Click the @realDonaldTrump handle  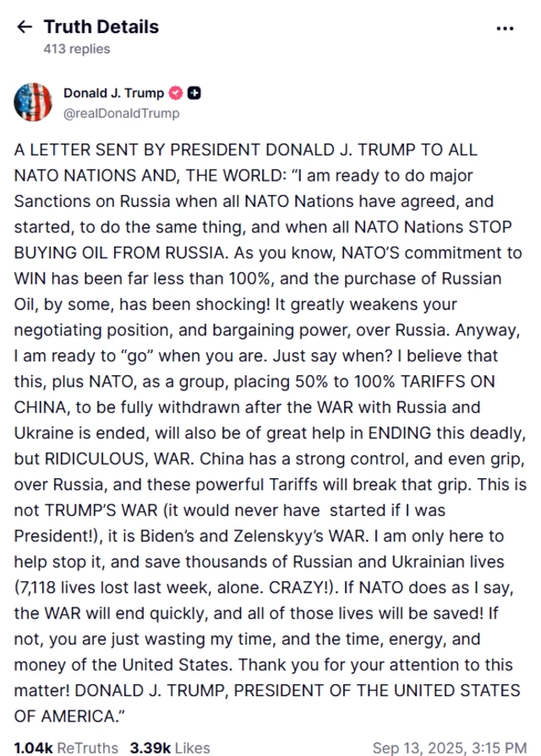coord(121,113)
